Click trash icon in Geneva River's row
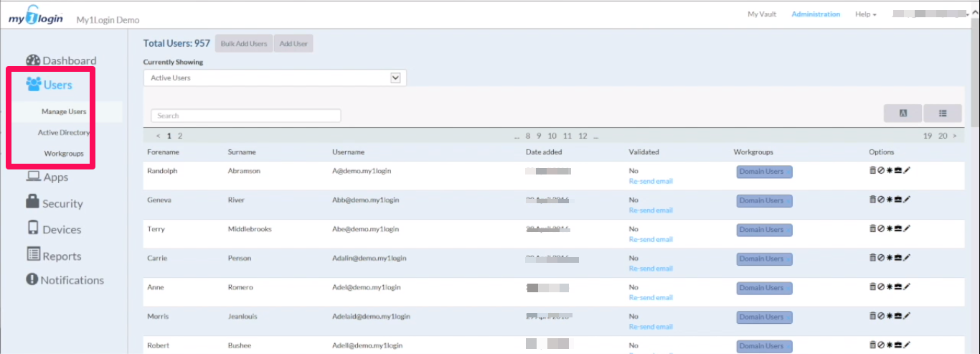Screen dimensions: 980x354 tap(872, 200)
